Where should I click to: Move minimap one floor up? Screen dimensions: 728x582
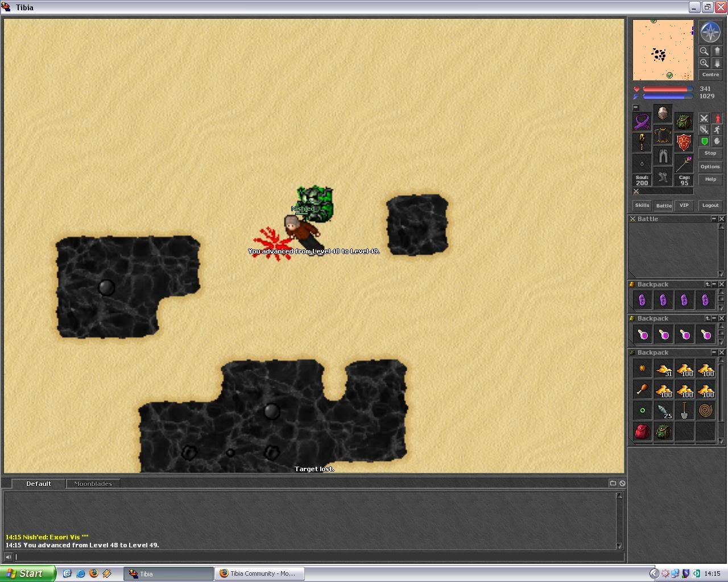[717, 51]
